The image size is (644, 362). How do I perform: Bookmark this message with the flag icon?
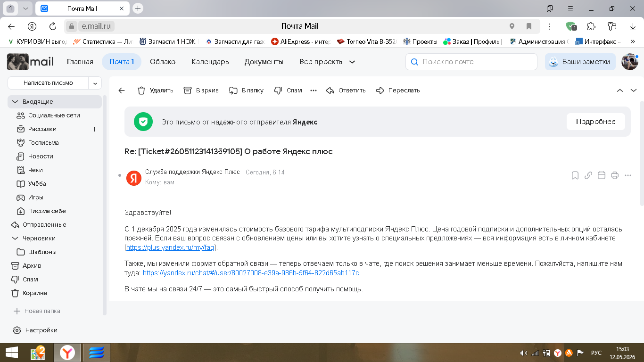[x=575, y=175]
